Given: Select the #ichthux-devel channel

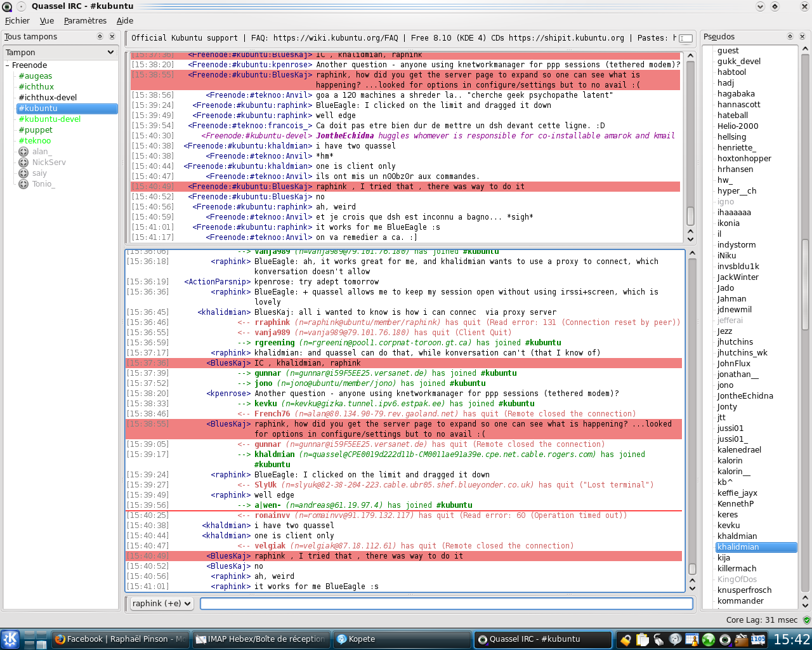Looking at the screenshot, I should (48, 98).
